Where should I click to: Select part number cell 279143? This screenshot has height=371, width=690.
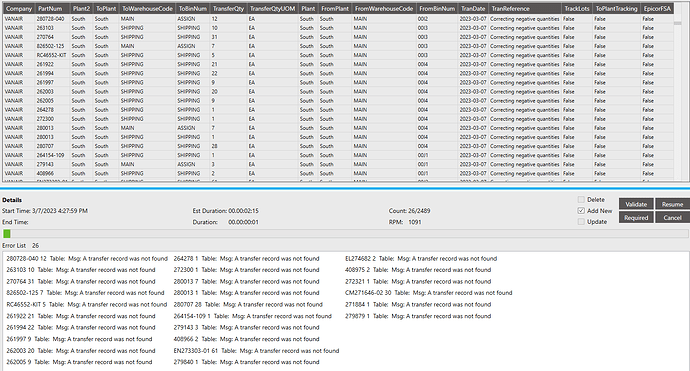tap(52, 164)
